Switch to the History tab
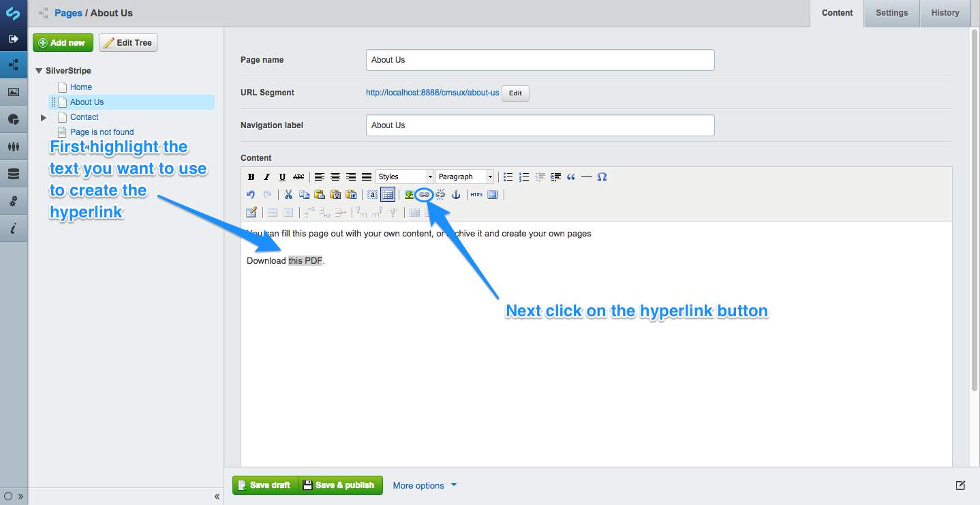 pos(945,13)
